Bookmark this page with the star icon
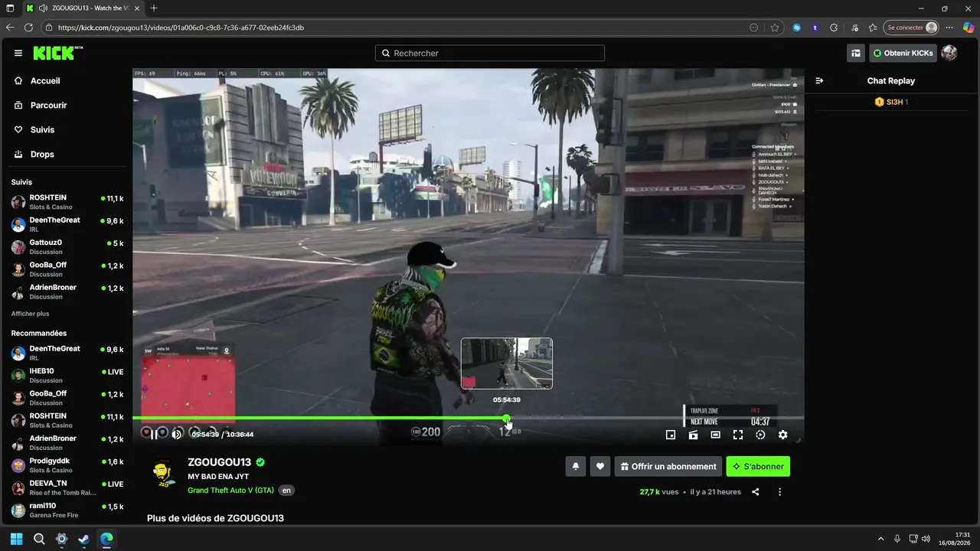The width and height of the screenshot is (980, 551). (775, 28)
